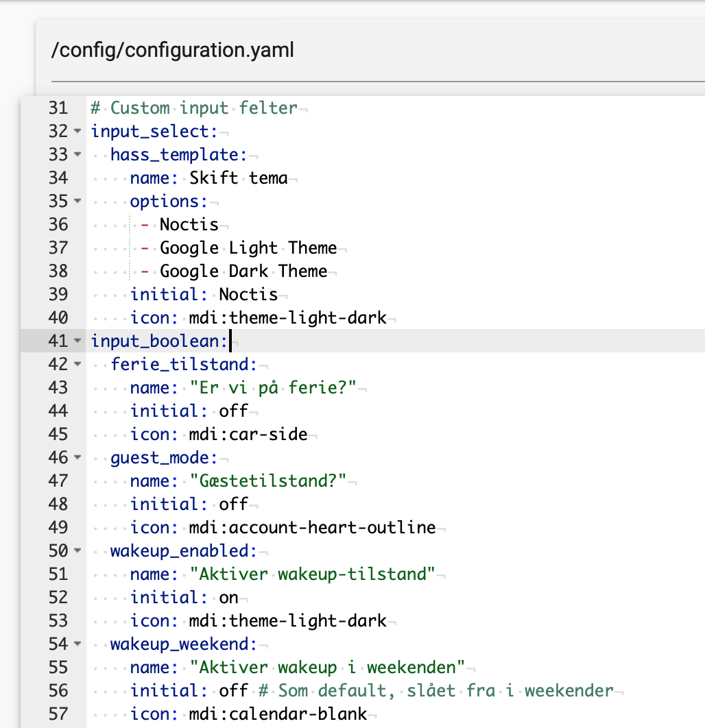705x728 pixels.
Task: Click line number 31 in the gutter
Action: 58,108
